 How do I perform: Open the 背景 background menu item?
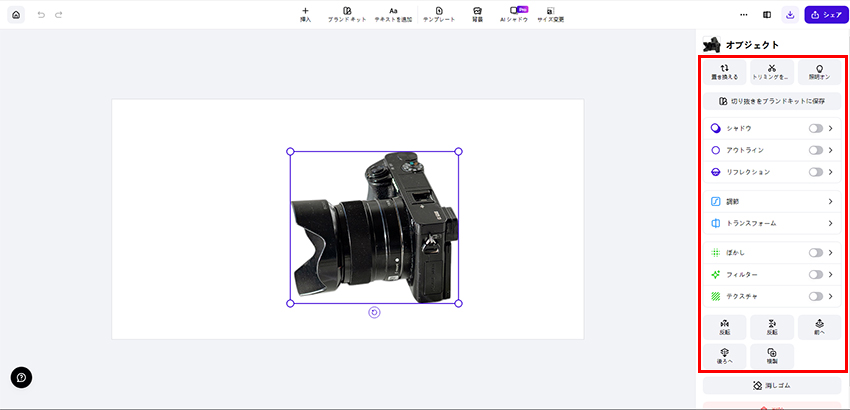point(477,14)
